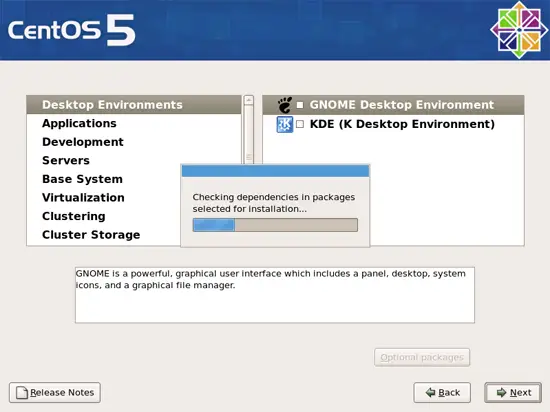The height and width of the screenshot is (412, 550).
Task: Click the category list scrollbar up arrow
Action: pos(249,100)
